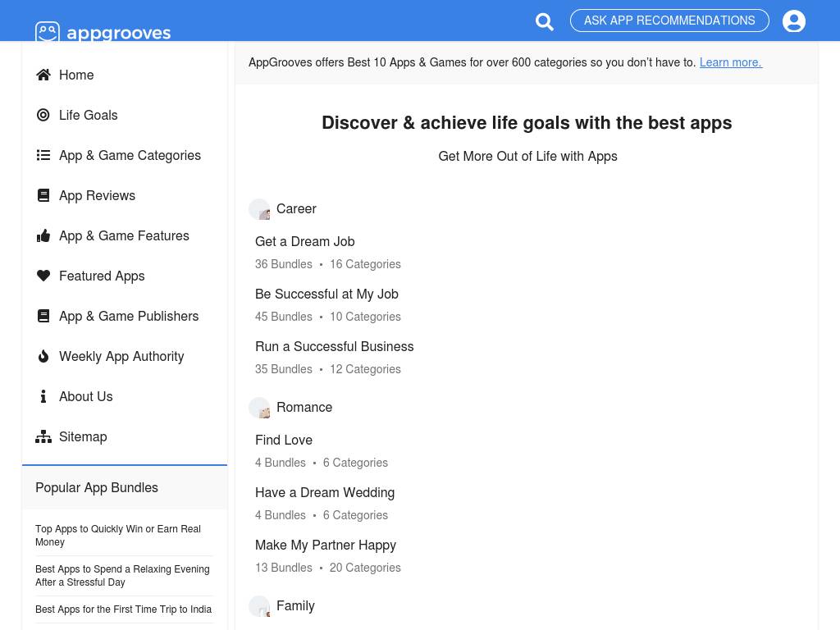This screenshot has height=630, width=840.
Task: Open the user account avatar icon
Action: [x=794, y=21]
